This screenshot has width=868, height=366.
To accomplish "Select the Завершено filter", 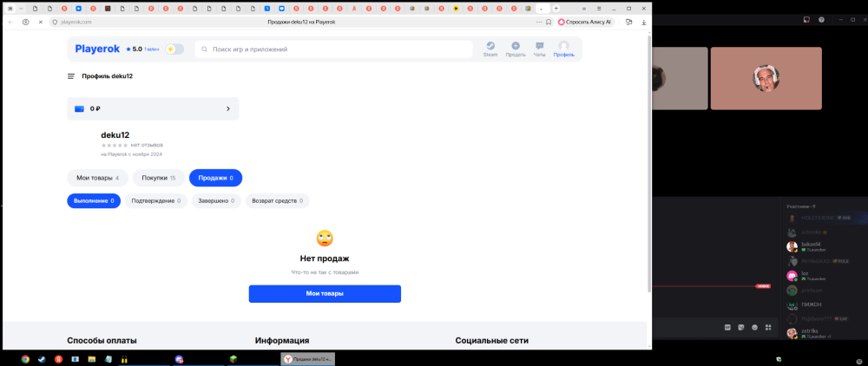I will tap(216, 200).
